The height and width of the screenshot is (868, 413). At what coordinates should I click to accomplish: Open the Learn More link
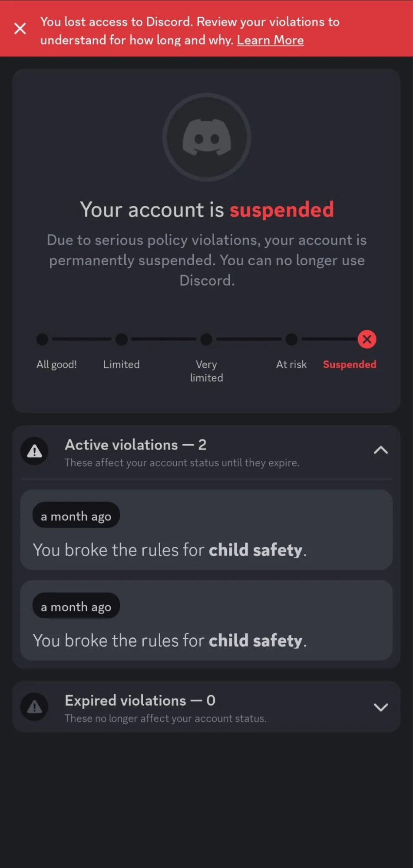pyautogui.click(x=270, y=40)
